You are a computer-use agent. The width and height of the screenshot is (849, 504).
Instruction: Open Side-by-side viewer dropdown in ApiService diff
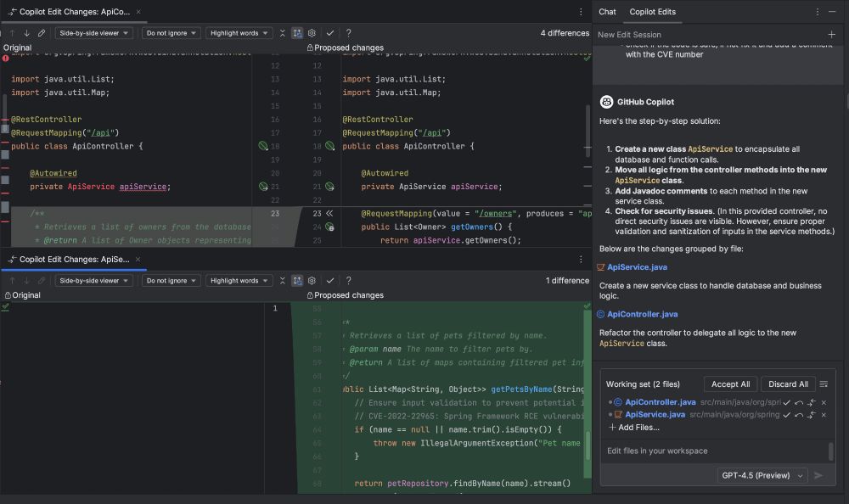93,280
